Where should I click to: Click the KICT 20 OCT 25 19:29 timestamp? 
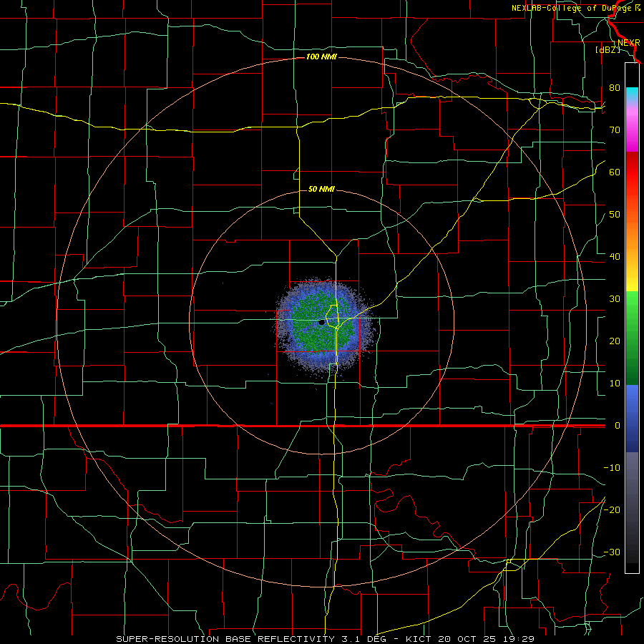click(x=470, y=639)
